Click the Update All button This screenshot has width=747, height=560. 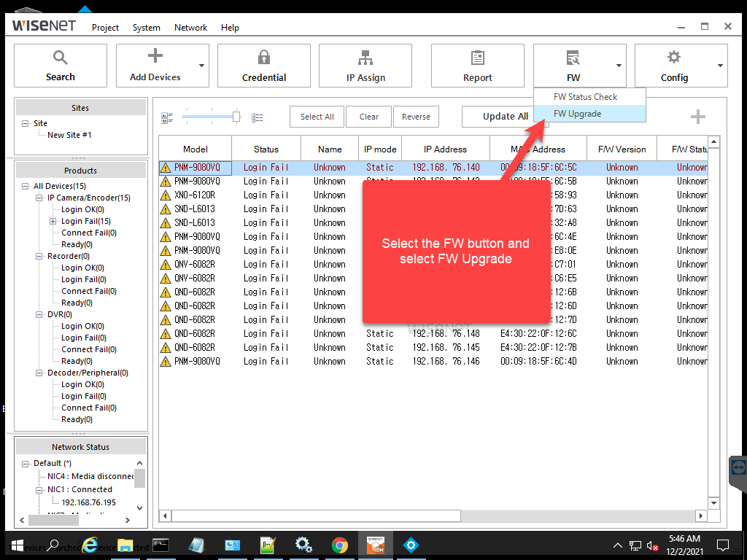point(505,116)
